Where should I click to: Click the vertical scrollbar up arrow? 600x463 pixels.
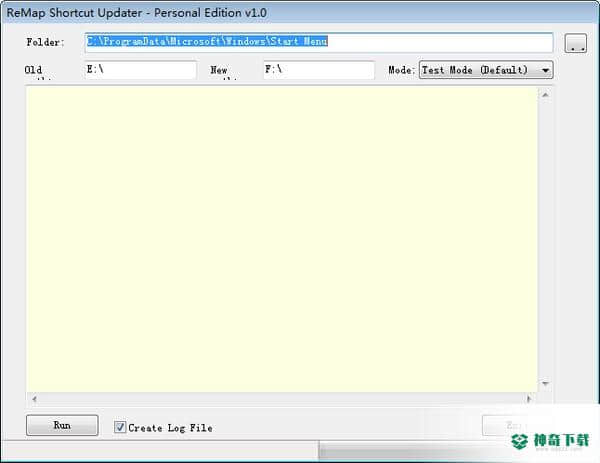(x=545, y=95)
